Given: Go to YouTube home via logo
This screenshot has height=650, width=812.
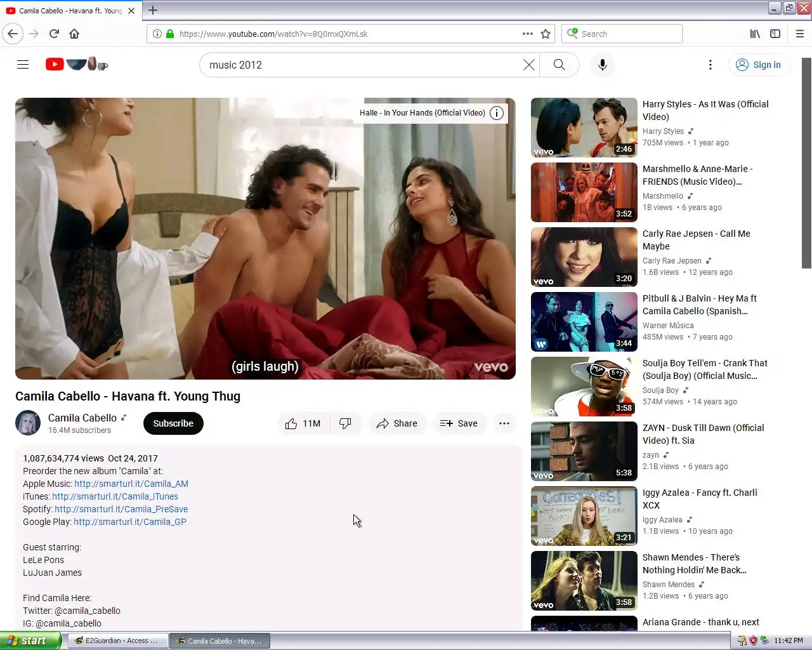Looking at the screenshot, I should click(77, 64).
